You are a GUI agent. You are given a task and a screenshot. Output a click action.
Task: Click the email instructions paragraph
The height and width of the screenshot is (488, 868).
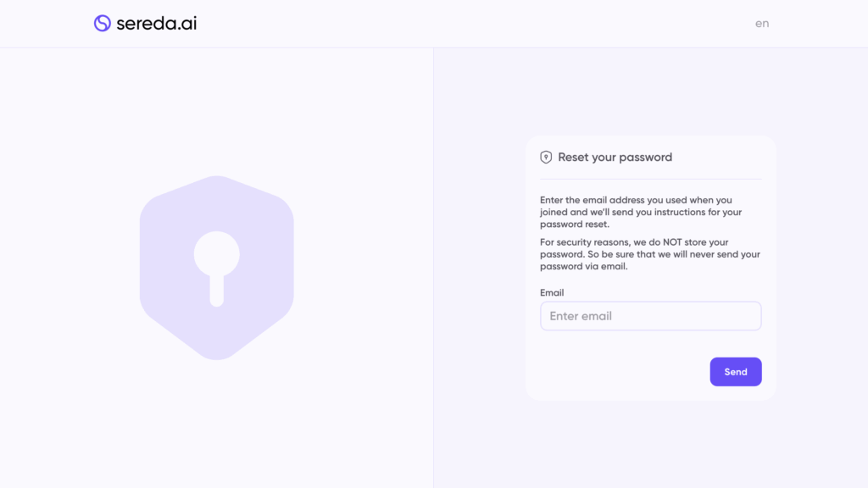coord(641,213)
